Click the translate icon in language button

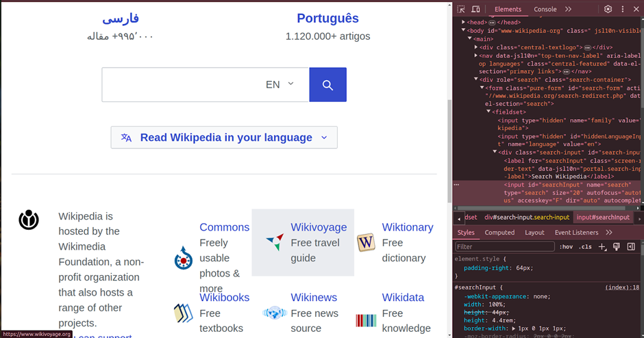126,138
